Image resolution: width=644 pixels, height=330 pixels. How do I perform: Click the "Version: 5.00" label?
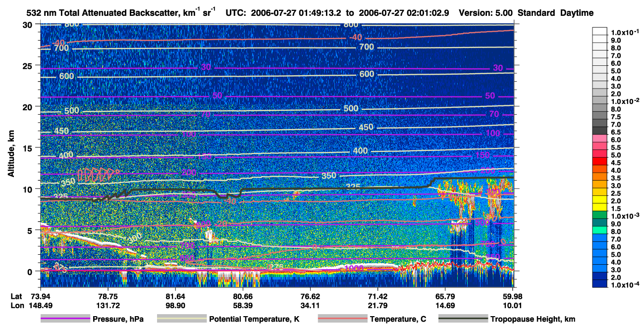tap(486, 13)
